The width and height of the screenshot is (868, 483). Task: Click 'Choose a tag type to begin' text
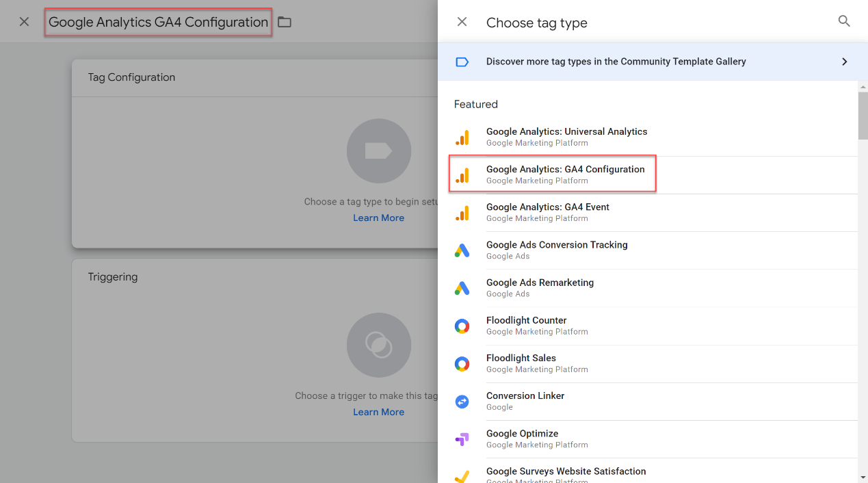371,202
